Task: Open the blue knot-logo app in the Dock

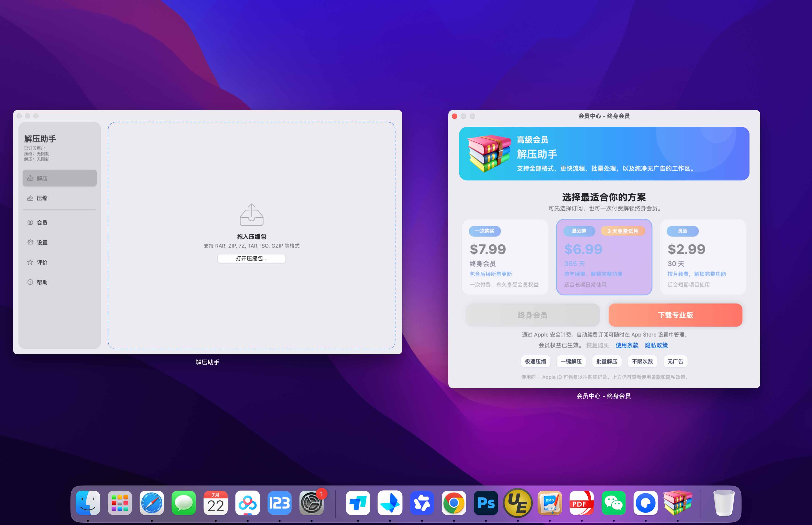Action: (x=422, y=503)
